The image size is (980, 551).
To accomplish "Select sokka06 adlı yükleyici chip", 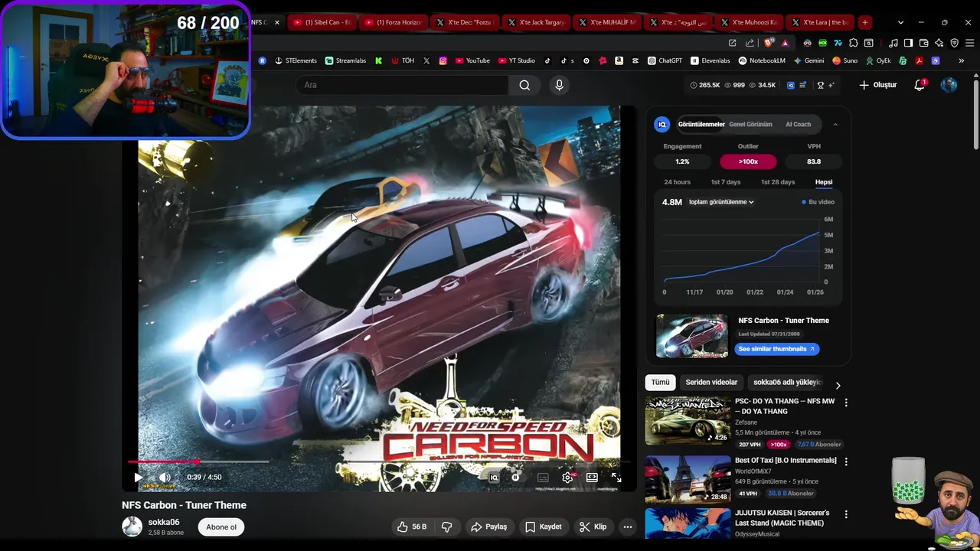I will [787, 382].
